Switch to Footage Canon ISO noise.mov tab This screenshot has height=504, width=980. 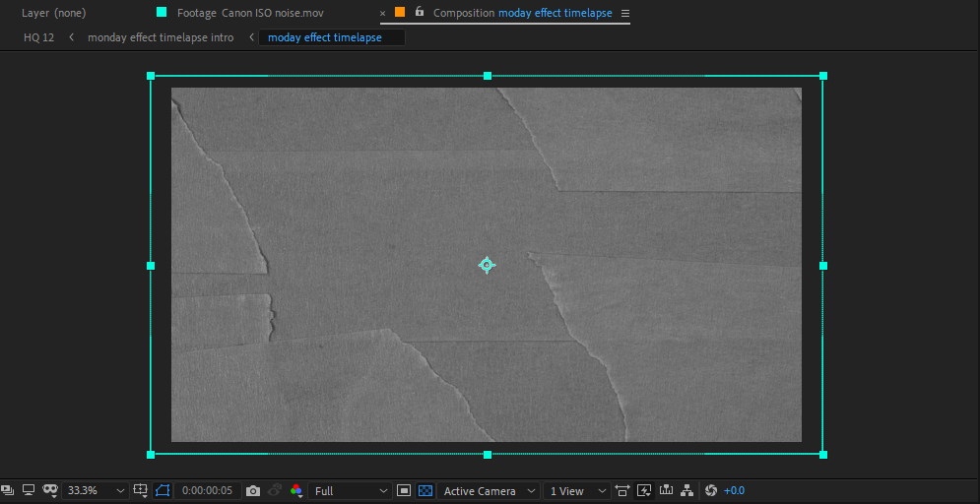(250, 13)
